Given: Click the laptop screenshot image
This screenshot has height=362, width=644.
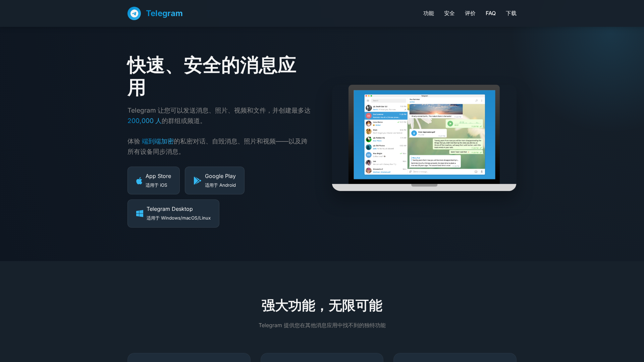Looking at the screenshot, I should point(424,138).
